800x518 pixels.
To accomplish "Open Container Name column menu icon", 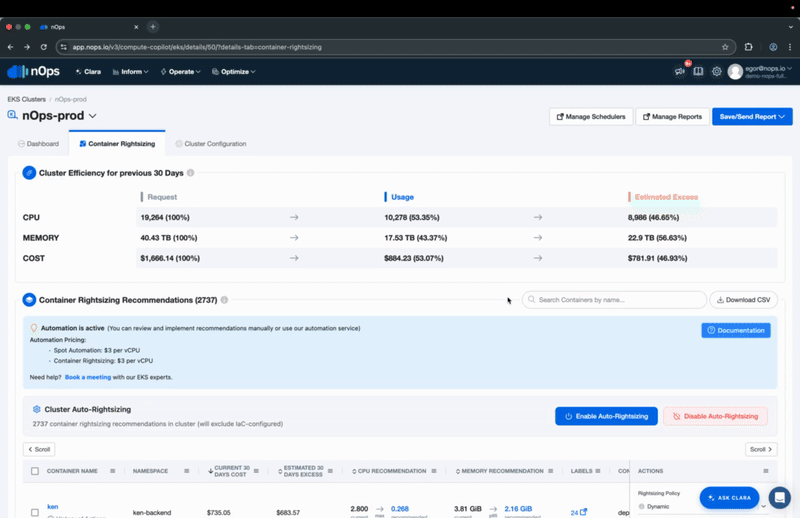I will 112,471.
